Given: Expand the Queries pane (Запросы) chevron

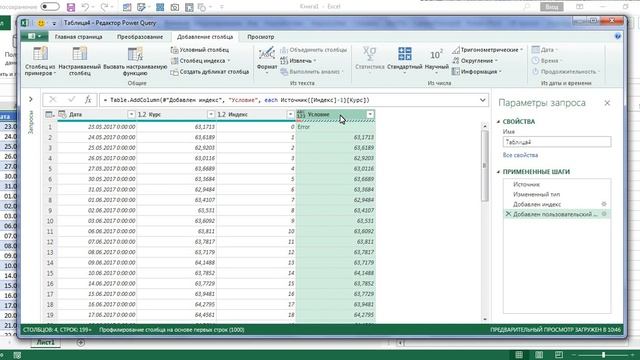Looking at the screenshot, I should tap(31, 99).
